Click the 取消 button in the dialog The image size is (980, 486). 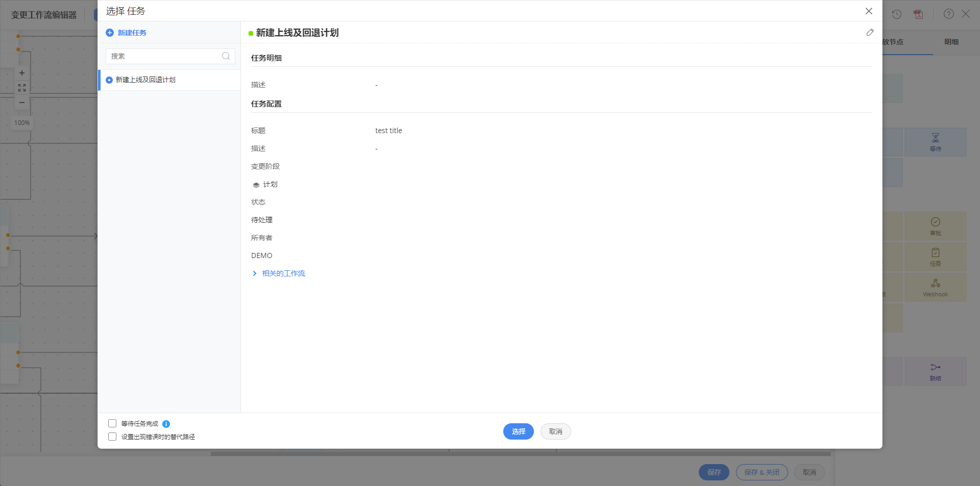point(556,431)
